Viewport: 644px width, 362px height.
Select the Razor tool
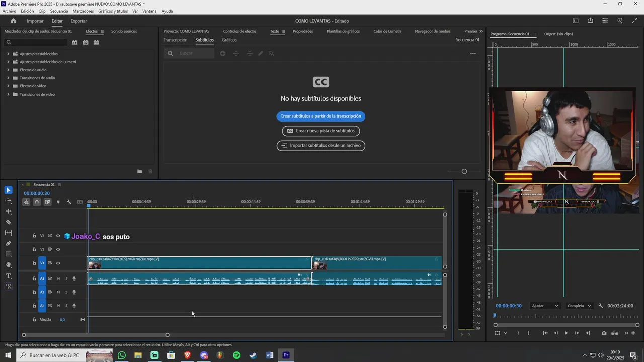8,222
